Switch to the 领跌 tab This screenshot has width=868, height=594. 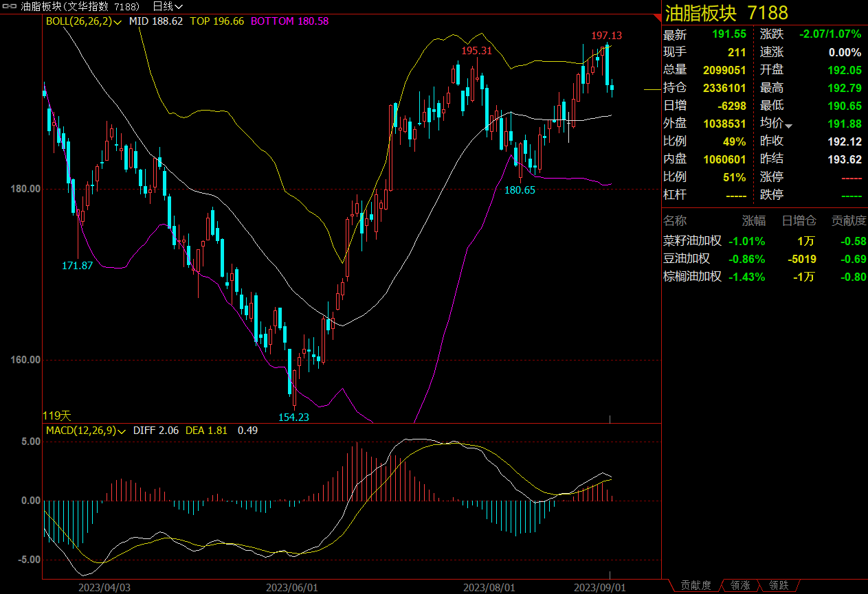[779, 586]
